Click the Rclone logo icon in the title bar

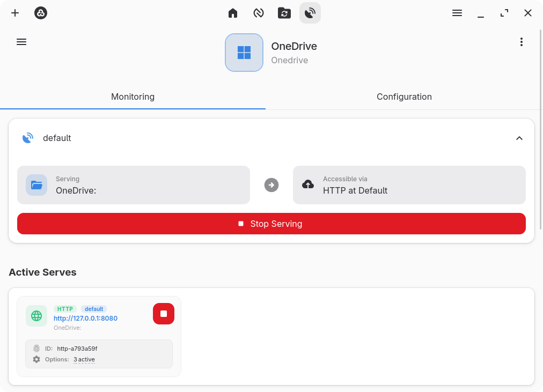point(41,13)
